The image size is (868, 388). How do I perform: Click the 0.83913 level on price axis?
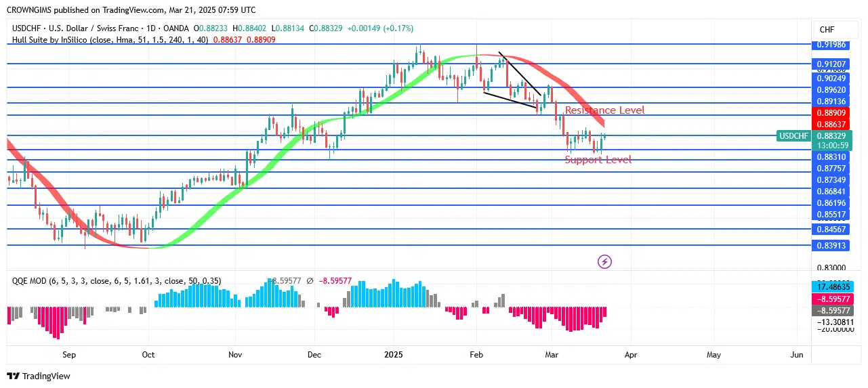[x=831, y=246]
